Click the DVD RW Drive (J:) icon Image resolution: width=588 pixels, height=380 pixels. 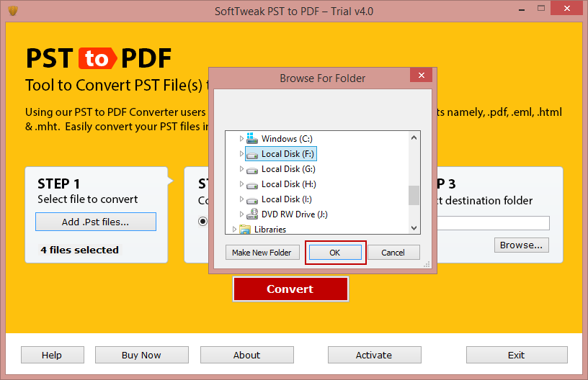coord(251,214)
